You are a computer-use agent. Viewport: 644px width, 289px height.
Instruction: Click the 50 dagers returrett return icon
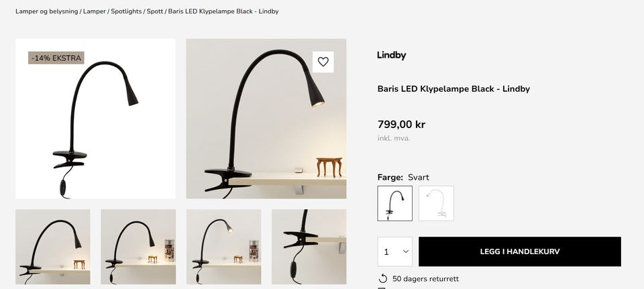[x=383, y=279]
